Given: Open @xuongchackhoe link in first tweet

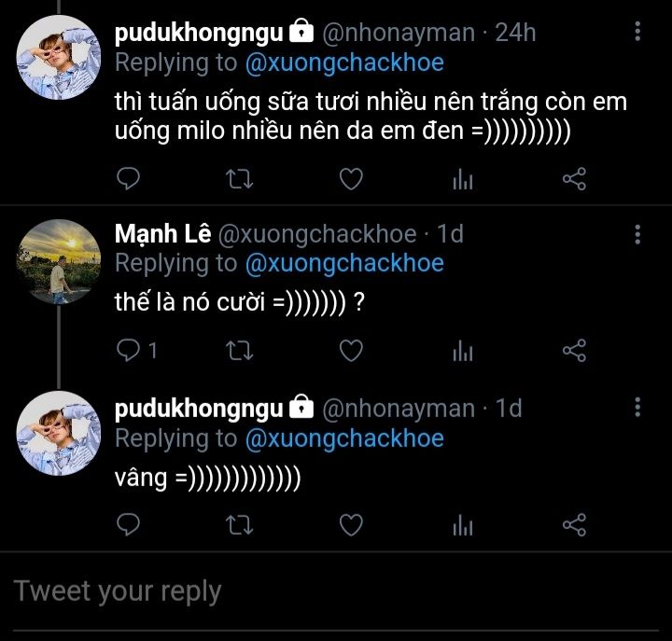Looking at the screenshot, I should click(343, 63).
